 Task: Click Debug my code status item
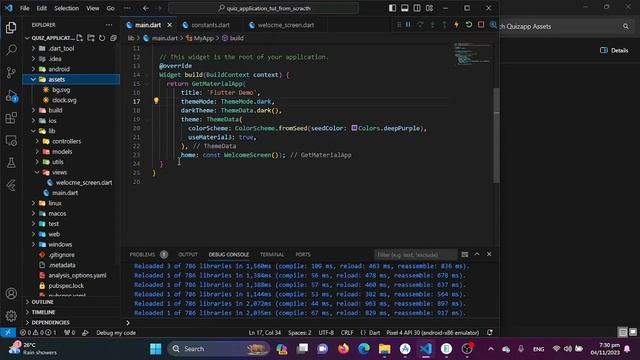point(116,333)
